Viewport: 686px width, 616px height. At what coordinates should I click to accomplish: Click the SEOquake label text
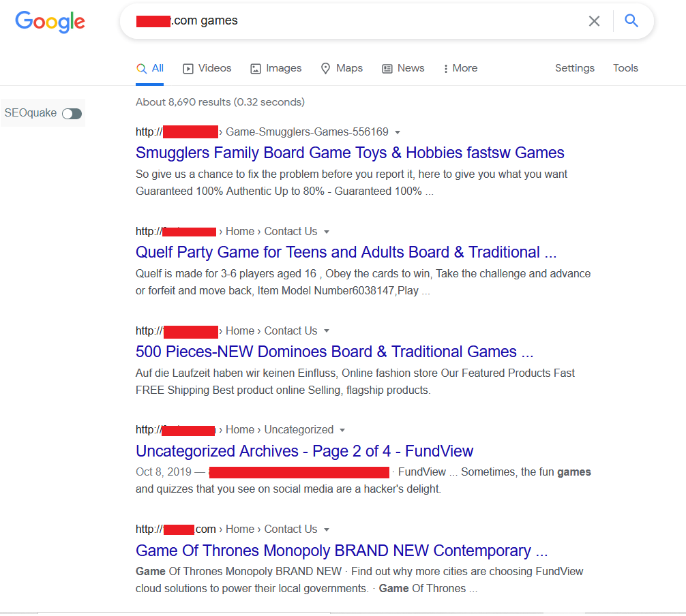[x=31, y=113]
